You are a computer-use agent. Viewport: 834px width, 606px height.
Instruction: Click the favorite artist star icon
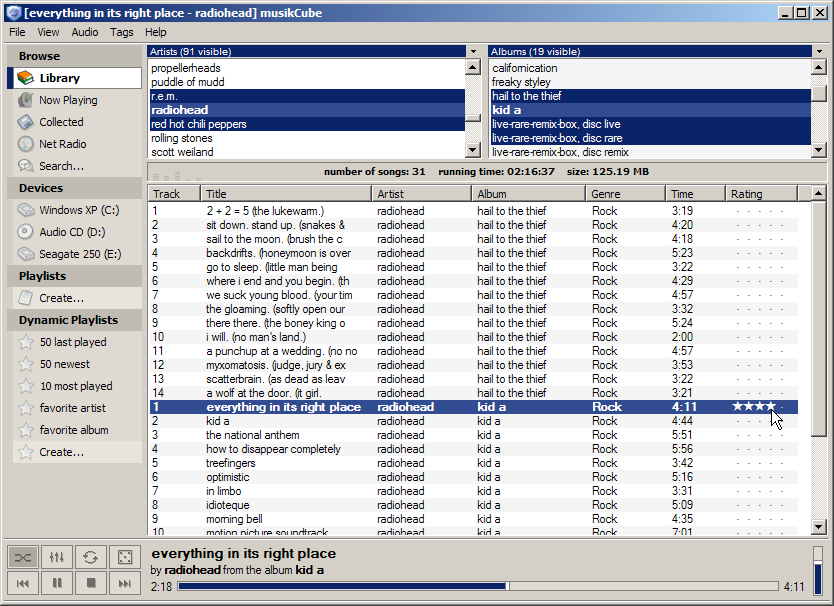click(25, 408)
